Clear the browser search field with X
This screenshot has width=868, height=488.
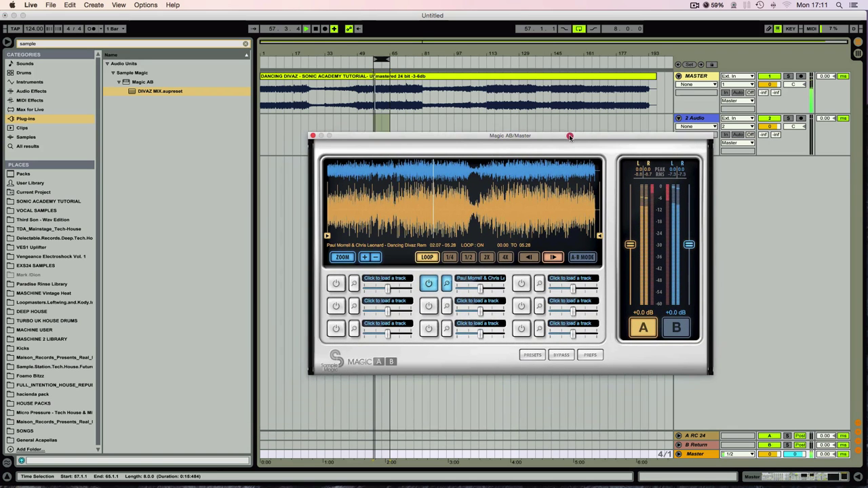245,43
